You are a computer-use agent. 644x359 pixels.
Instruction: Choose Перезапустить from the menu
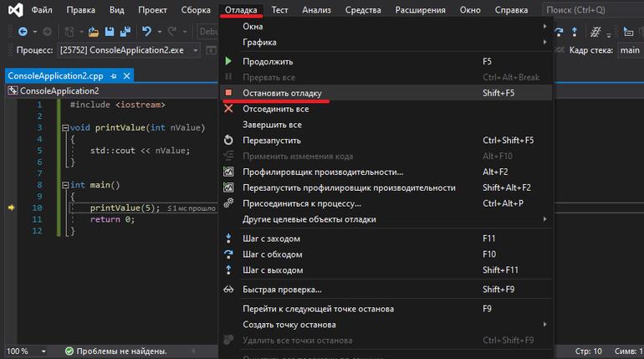386,140
